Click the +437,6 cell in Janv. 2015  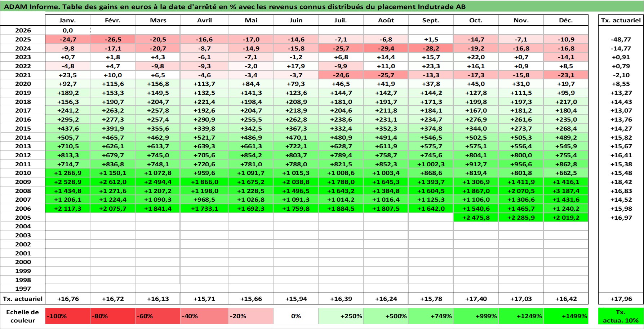pyautogui.click(x=68, y=128)
